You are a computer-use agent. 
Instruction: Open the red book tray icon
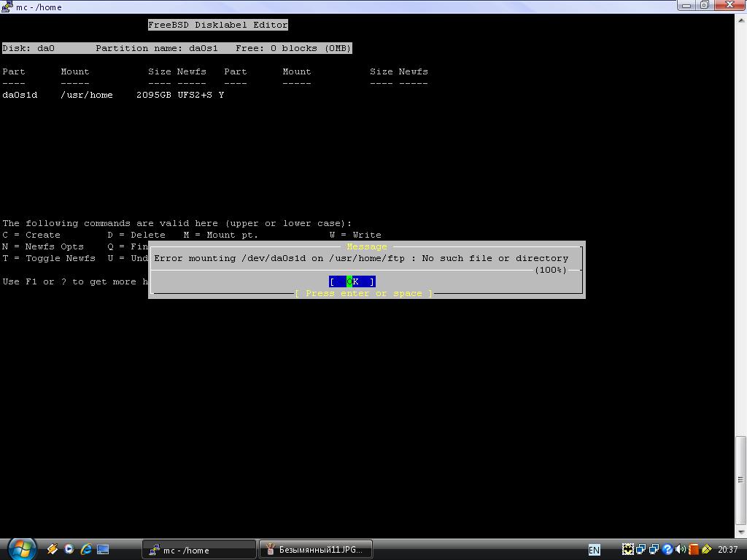point(694,550)
